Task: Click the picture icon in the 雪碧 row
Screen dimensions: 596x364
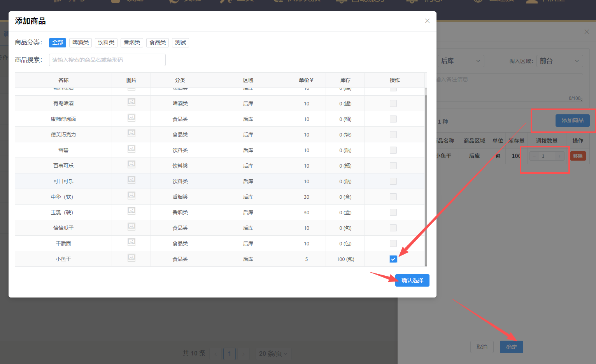Action: click(x=131, y=149)
